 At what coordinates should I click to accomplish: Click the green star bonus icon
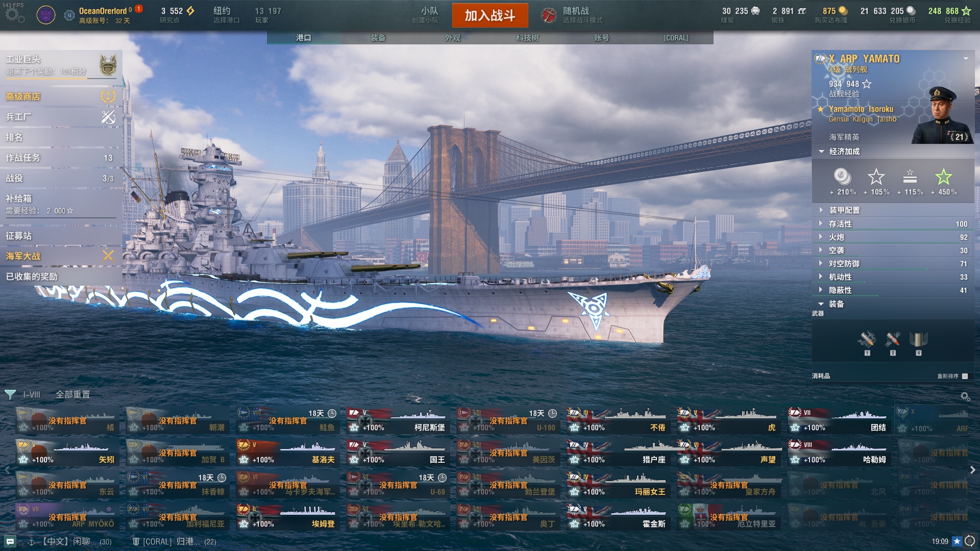coord(943,177)
